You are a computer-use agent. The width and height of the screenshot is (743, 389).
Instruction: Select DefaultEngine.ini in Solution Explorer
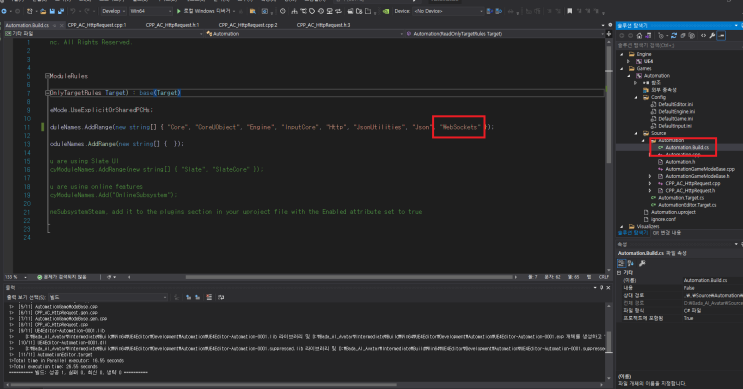coord(676,111)
